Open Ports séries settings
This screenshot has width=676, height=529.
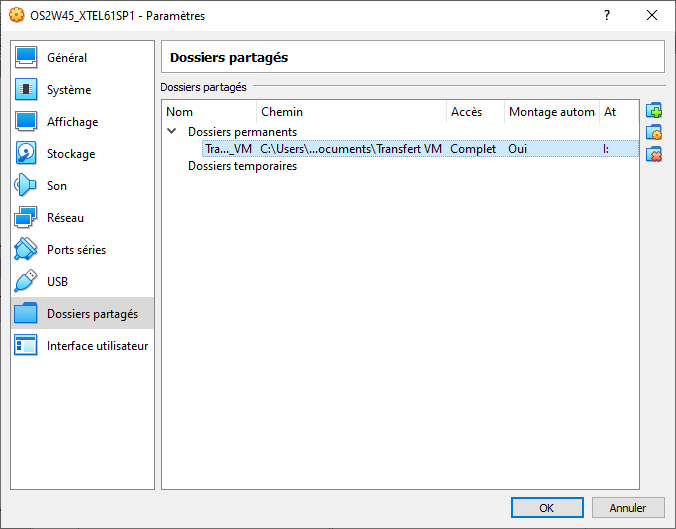coord(76,250)
